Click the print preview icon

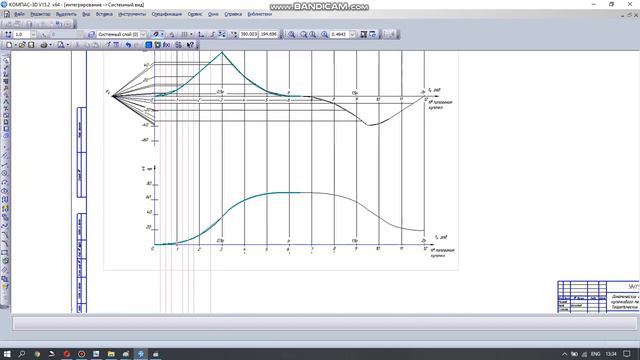[61, 45]
